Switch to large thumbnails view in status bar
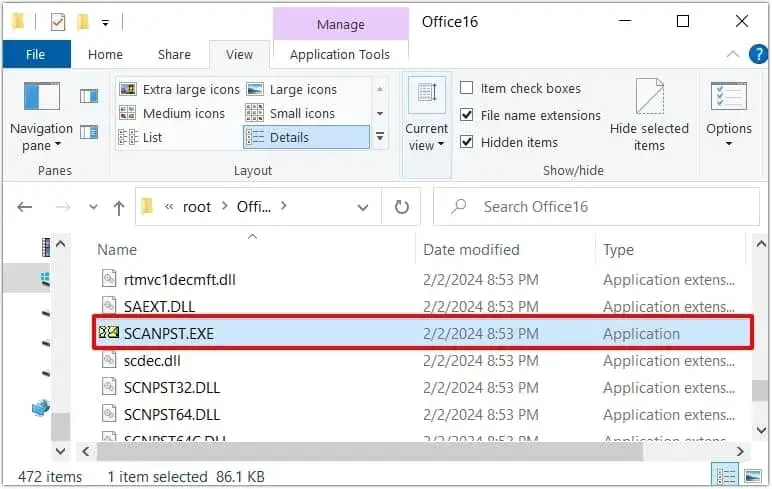Viewport: 772px width, 489px height. coord(753,476)
